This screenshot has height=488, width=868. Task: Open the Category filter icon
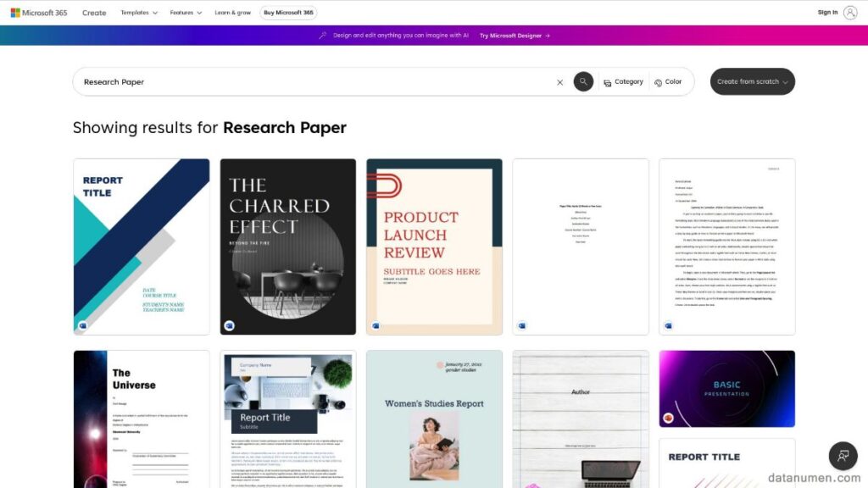click(x=608, y=81)
